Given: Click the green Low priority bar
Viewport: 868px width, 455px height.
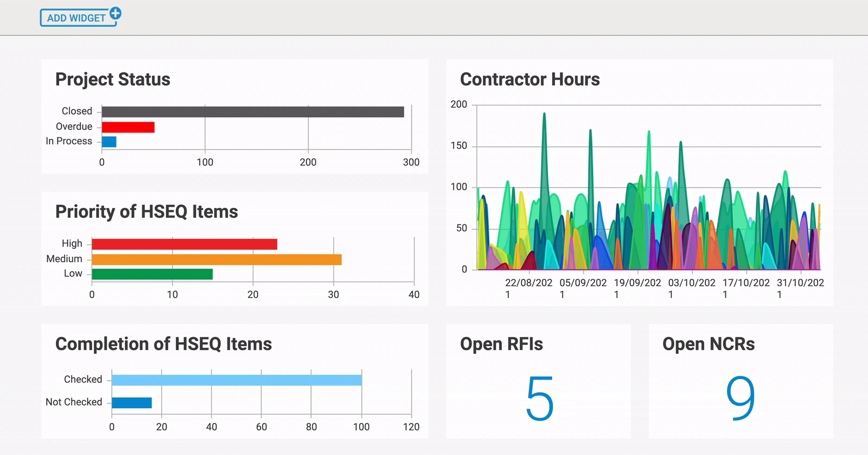Looking at the screenshot, I should coord(152,274).
